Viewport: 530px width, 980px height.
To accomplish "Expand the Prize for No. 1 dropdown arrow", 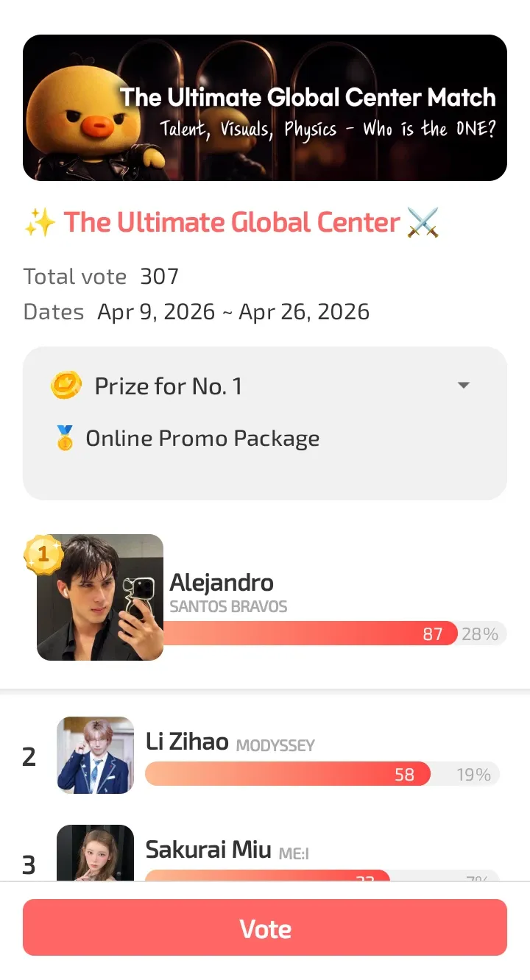I will pos(464,386).
